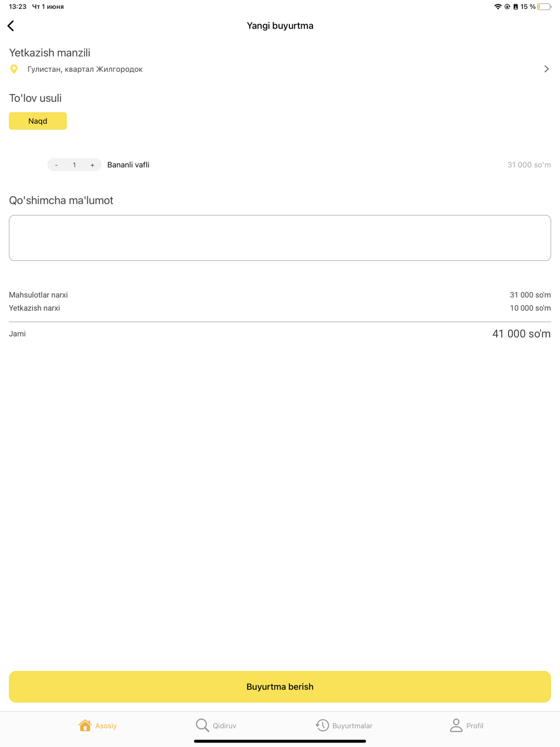Tap the battery indicator in status bar
The image size is (560, 747).
(x=544, y=7)
